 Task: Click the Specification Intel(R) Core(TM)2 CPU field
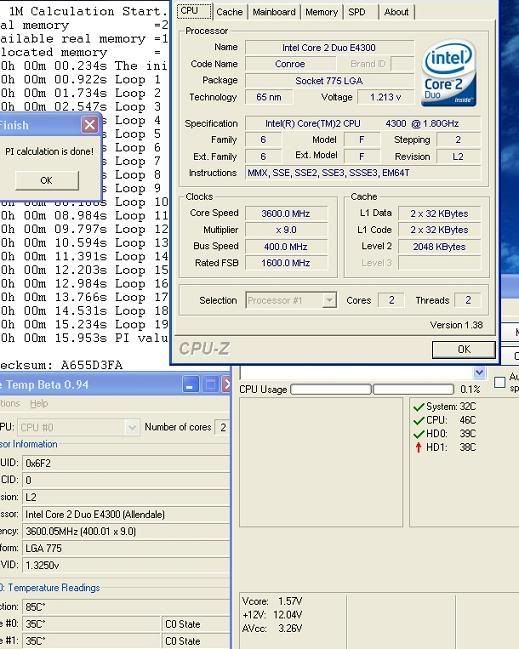pos(363,123)
